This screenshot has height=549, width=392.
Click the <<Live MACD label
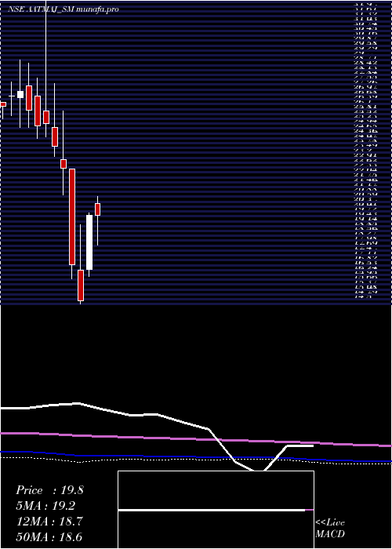(x=330, y=529)
